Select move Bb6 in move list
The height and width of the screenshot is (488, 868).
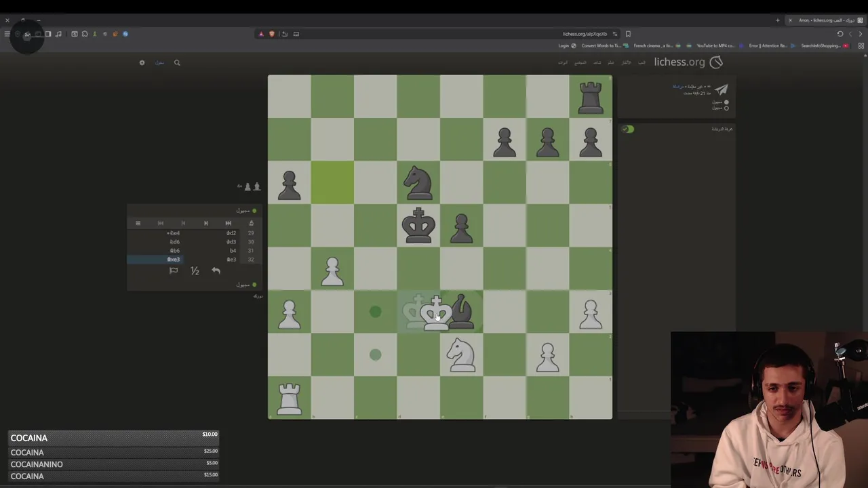click(175, 251)
